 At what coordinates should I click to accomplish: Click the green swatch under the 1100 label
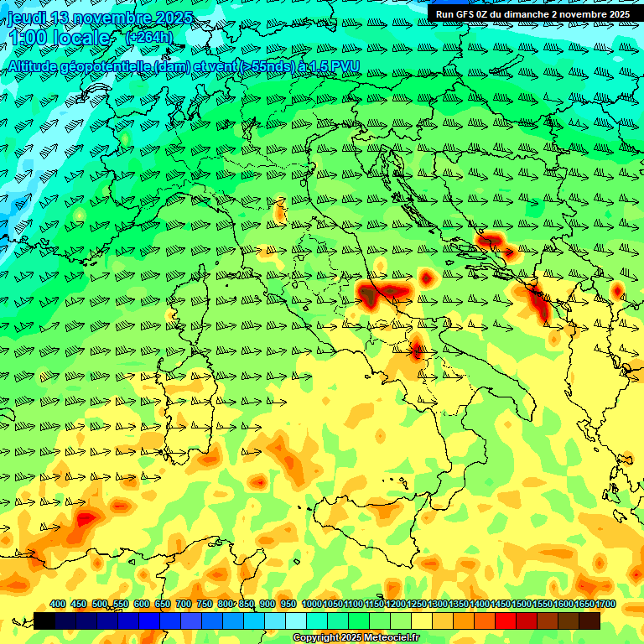point(359,621)
